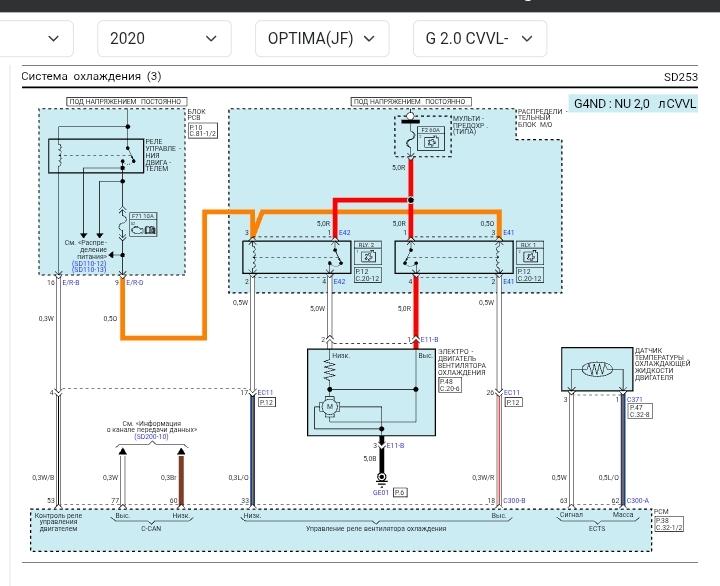Click the E11-B label at motor pin 1
Viewport: 720px width, 586px height.
click(x=429, y=340)
